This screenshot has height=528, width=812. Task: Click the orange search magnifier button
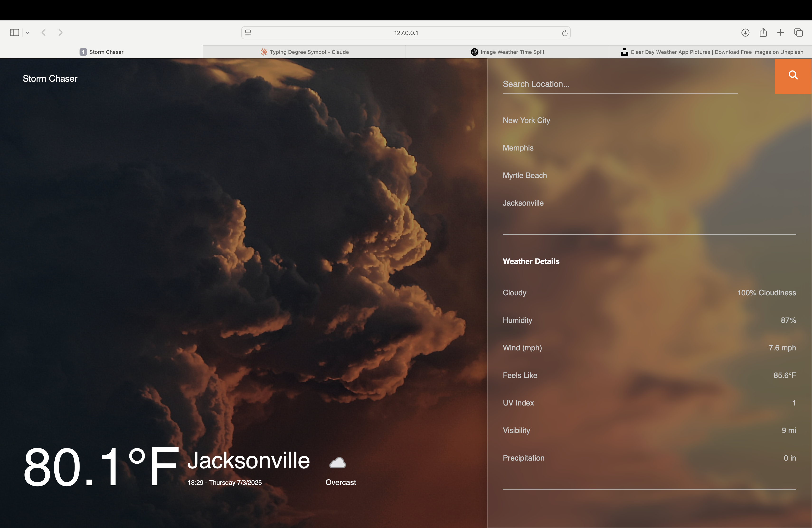tap(793, 76)
